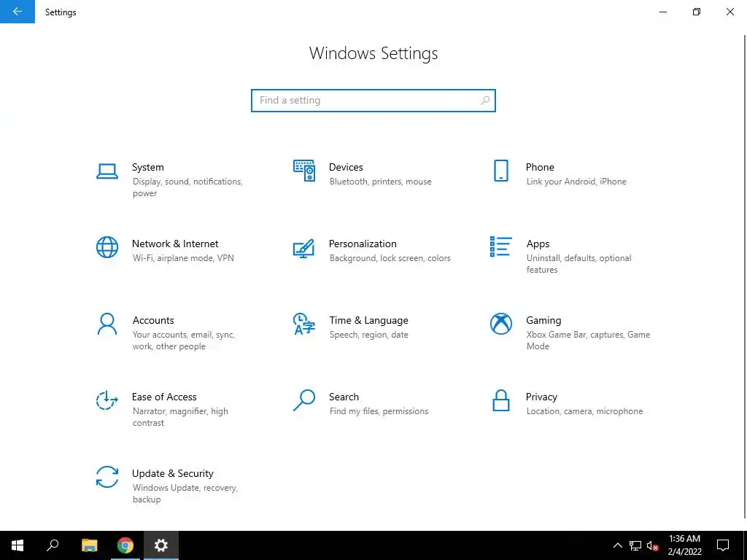The image size is (747, 560).
Task: Click 'Speech, region, date' description
Action: (368, 335)
